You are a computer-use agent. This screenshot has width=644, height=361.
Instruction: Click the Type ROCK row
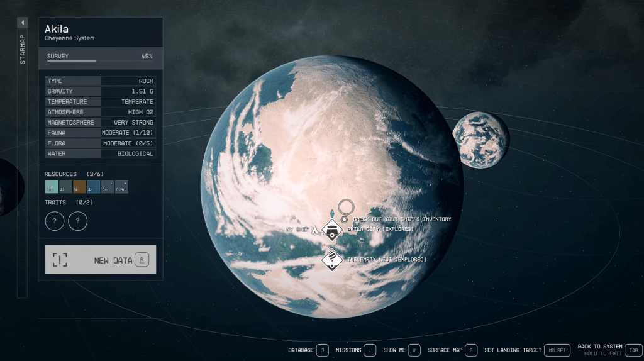[100, 81]
